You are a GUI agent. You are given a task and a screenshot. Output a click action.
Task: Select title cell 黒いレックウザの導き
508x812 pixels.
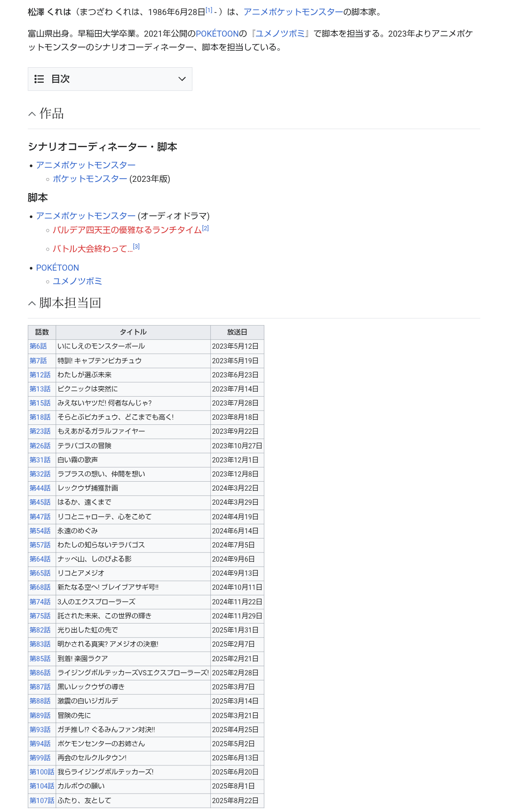pos(133,687)
